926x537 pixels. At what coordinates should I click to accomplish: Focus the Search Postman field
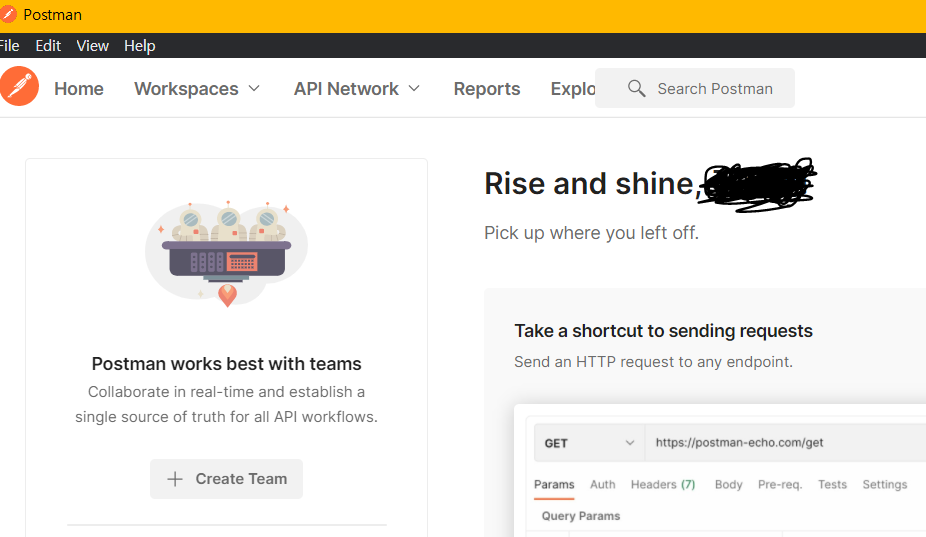pyautogui.click(x=694, y=88)
